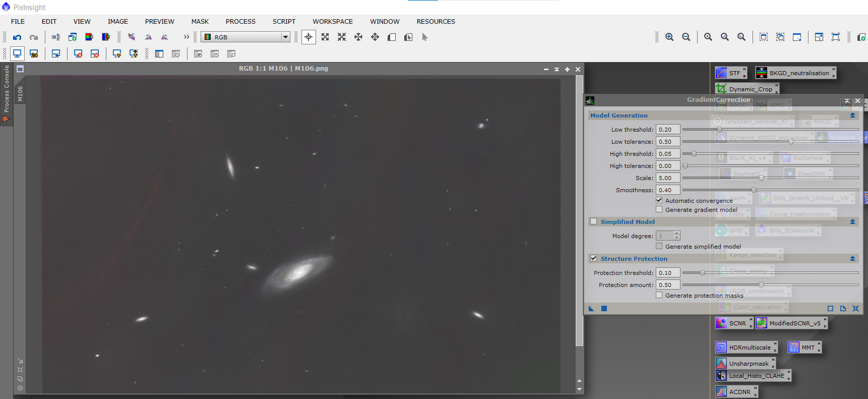Open the PROCESS menu
Image resolution: width=868 pixels, height=399 pixels.
click(x=240, y=21)
